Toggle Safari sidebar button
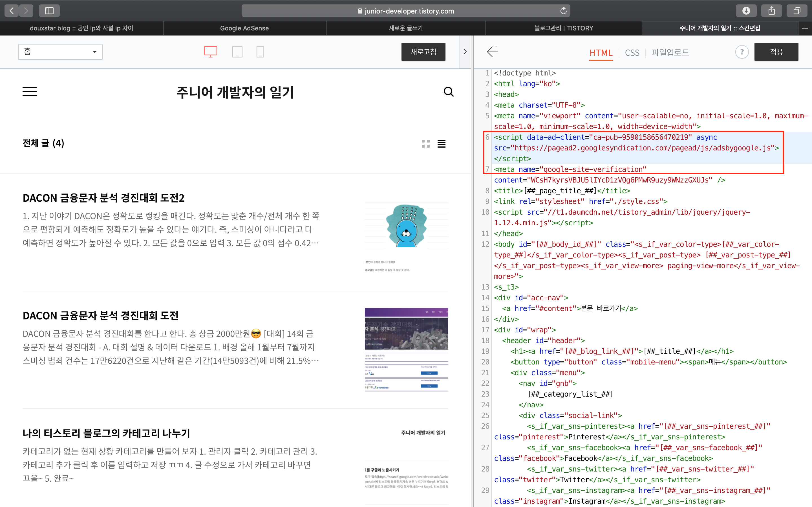The width and height of the screenshot is (812, 507). [49, 11]
